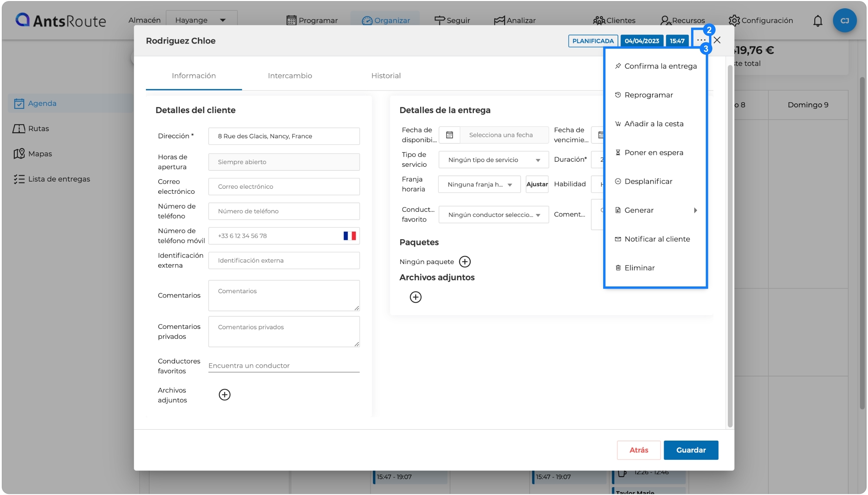Click the PLANIFICADA status badge
The width and height of the screenshot is (868, 495).
point(593,41)
